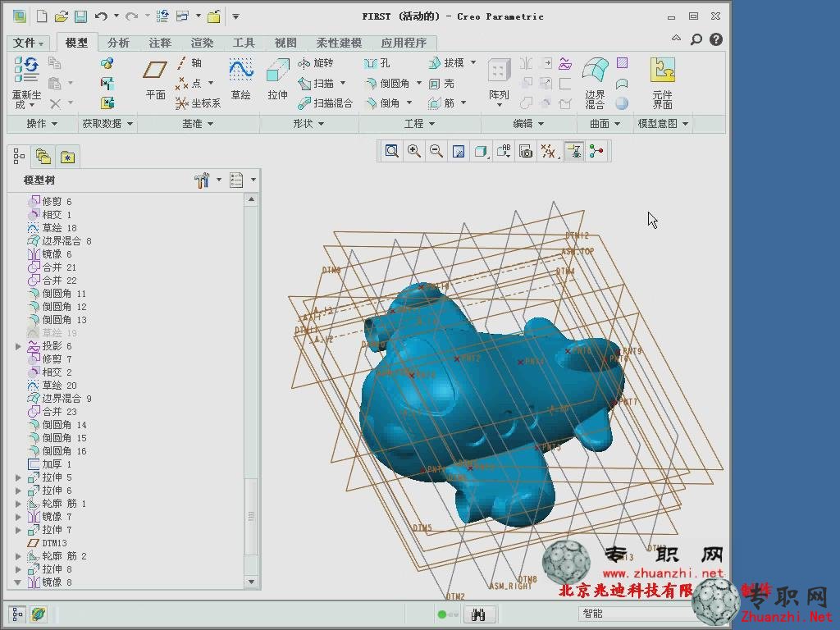This screenshot has width=840, height=630.
Task: Click the 倒角 (Chamfer) button
Action: 382,103
